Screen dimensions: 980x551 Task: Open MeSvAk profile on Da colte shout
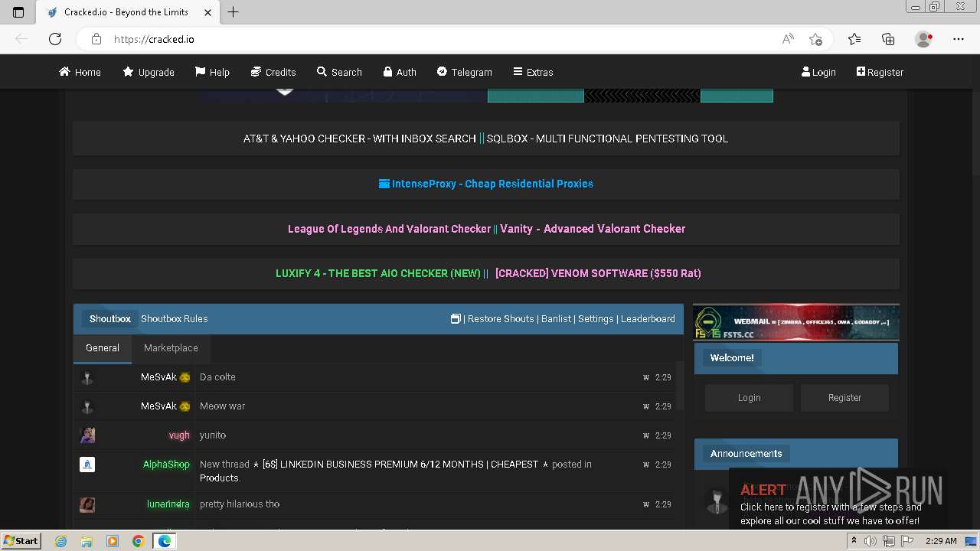click(x=158, y=377)
